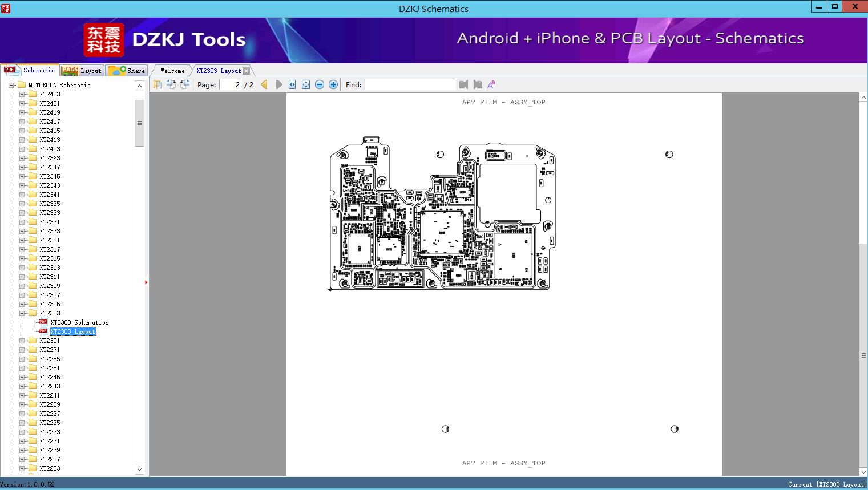Select the XT2417 folder
868x490 pixels.
[50, 122]
